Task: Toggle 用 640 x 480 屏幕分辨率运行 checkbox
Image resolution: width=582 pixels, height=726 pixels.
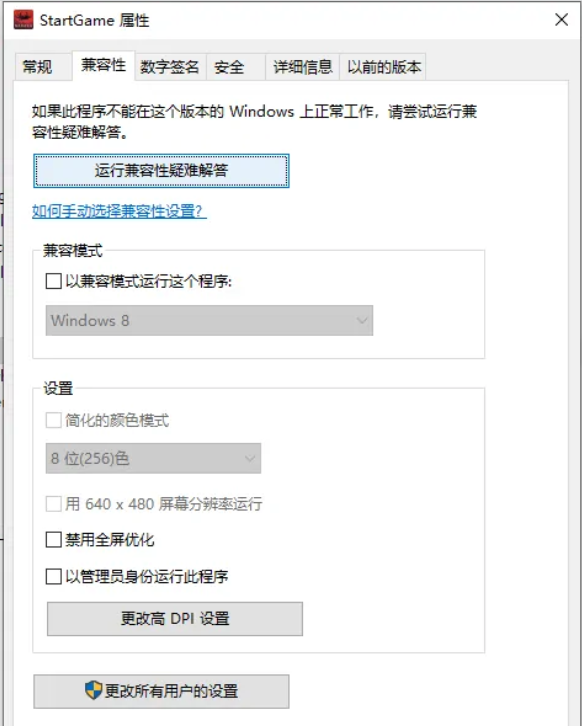Action: (x=54, y=504)
